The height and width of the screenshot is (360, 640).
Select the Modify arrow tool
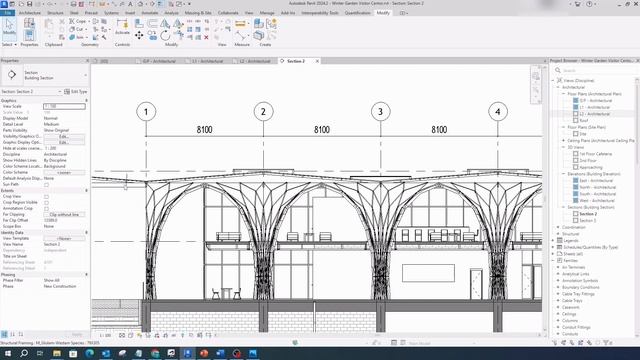pos(9,27)
